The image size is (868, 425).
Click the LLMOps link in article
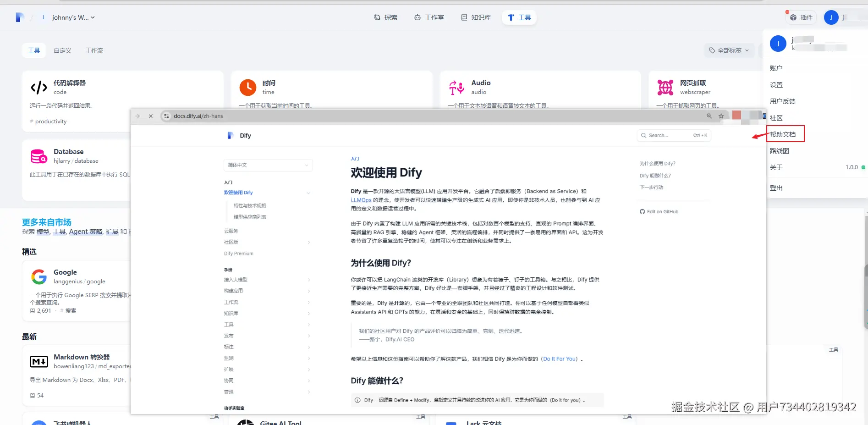coord(361,200)
